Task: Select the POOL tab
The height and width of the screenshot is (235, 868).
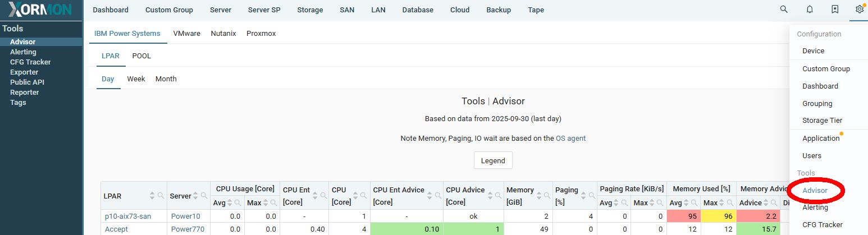Action: pos(141,56)
